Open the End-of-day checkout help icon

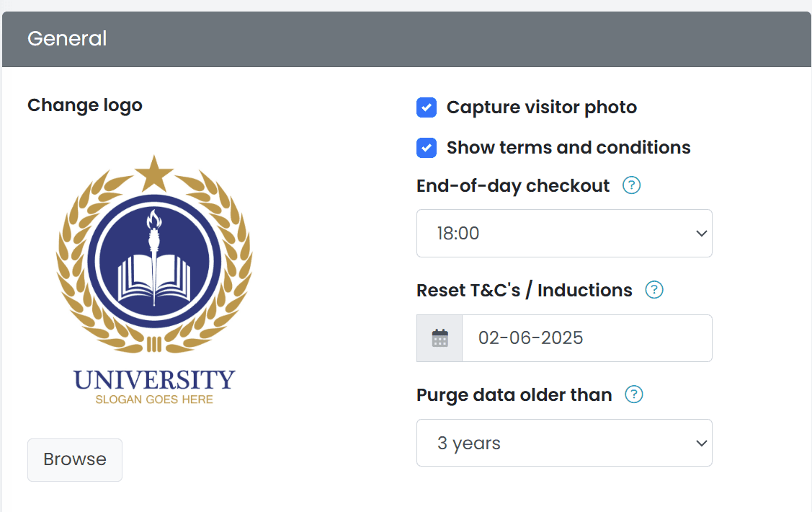[x=631, y=185]
